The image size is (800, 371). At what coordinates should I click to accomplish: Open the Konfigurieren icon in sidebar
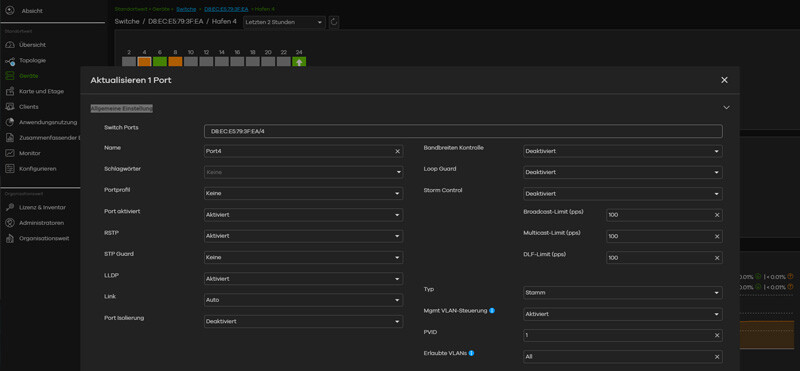tap(9, 169)
